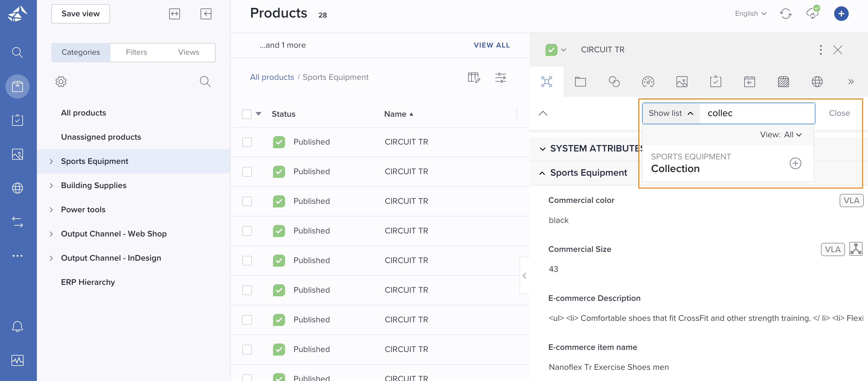Open the more options dots in navigation bar
Viewport: 868px width, 381px height.
click(x=18, y=256)
